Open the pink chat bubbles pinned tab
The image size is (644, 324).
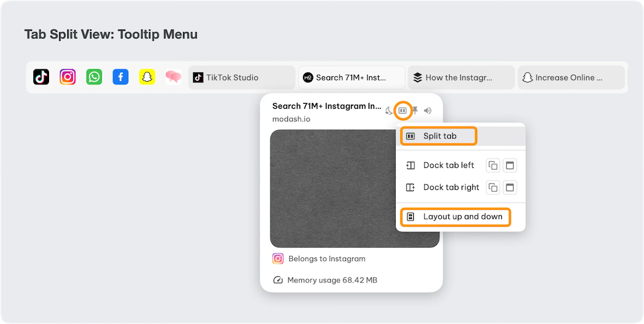tap(173, 77)
